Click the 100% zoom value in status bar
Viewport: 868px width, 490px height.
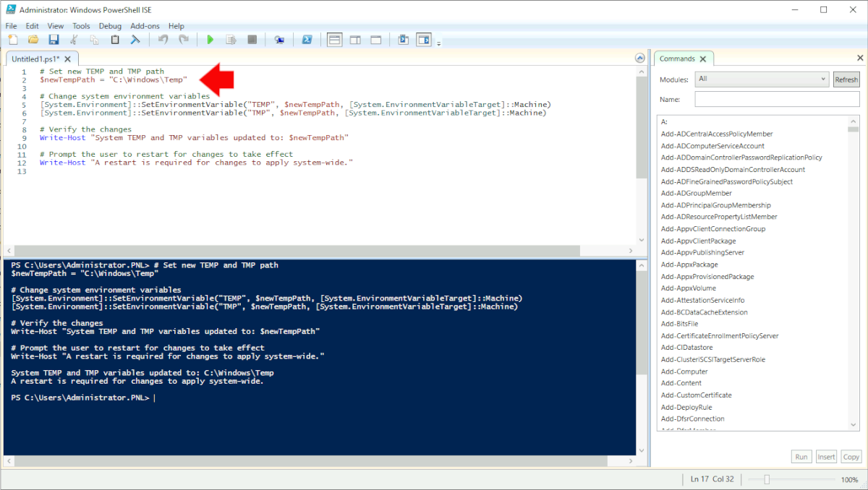click(849, 479)
